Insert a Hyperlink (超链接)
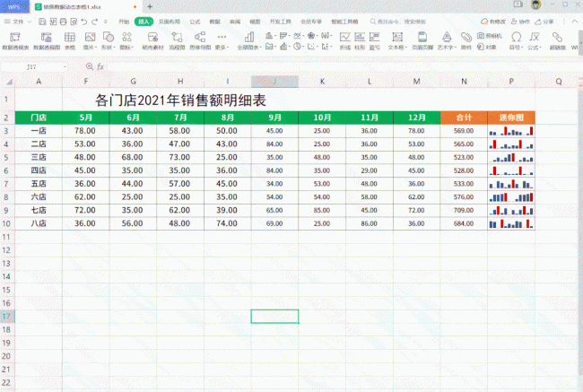Viewport: 583px width, 392px height. coord(557,41)
